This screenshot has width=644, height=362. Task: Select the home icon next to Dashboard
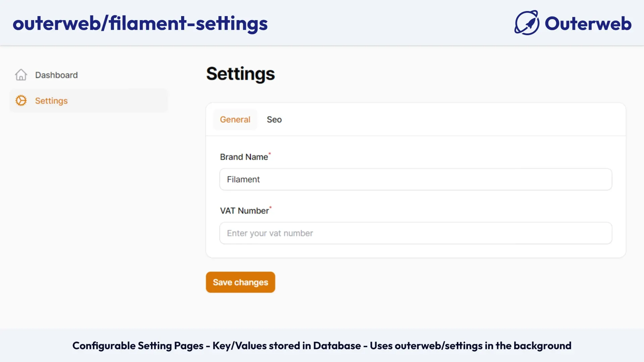tap(21, 75)
